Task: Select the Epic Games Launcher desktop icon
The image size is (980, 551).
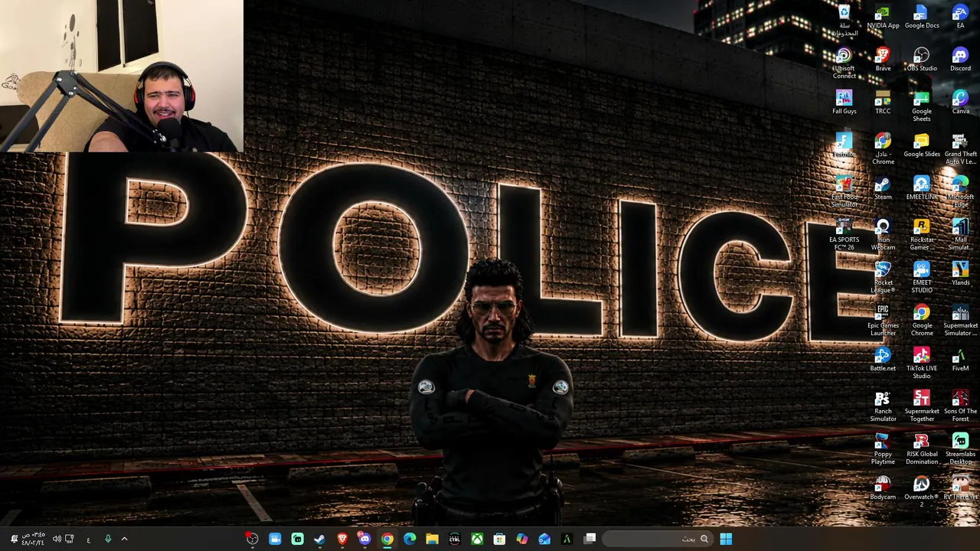Action: click(x=883, y=321)
